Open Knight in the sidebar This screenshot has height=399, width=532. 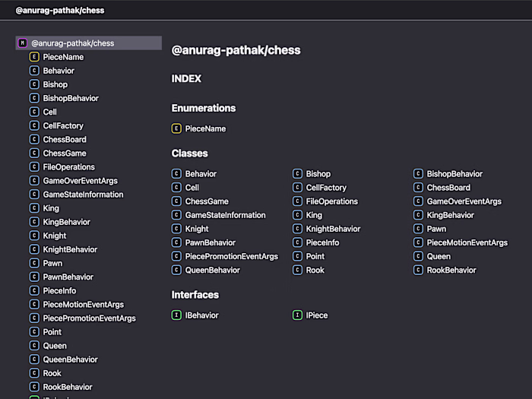[x=55, y=236]
